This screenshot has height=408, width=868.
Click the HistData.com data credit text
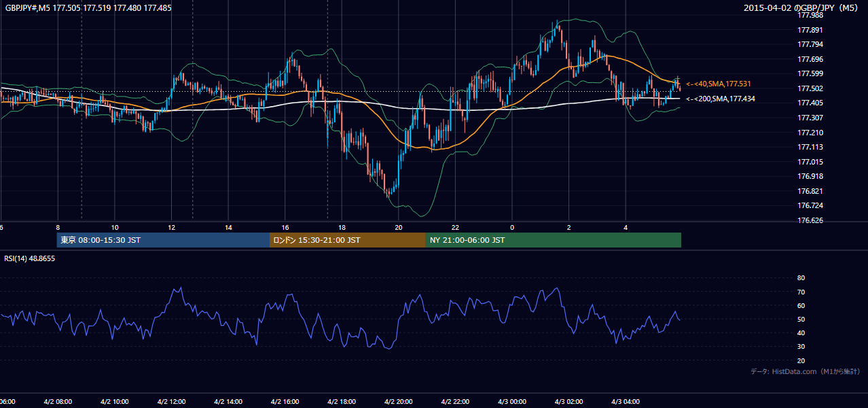click(x=806, y=371)
